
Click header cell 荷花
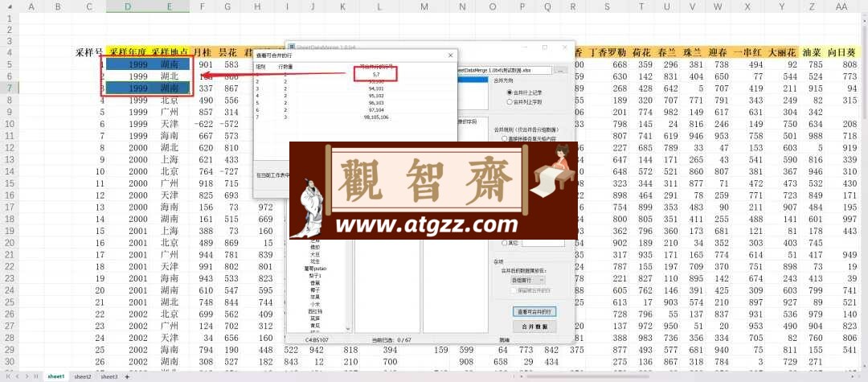[641, 52]
